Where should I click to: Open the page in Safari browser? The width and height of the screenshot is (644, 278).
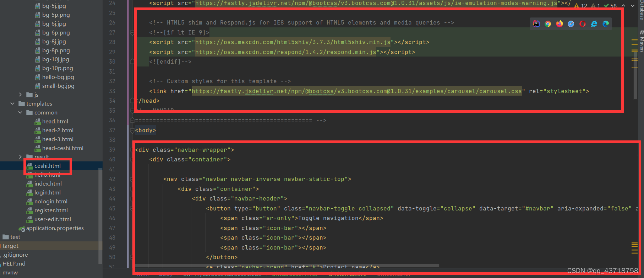point(571,24)
